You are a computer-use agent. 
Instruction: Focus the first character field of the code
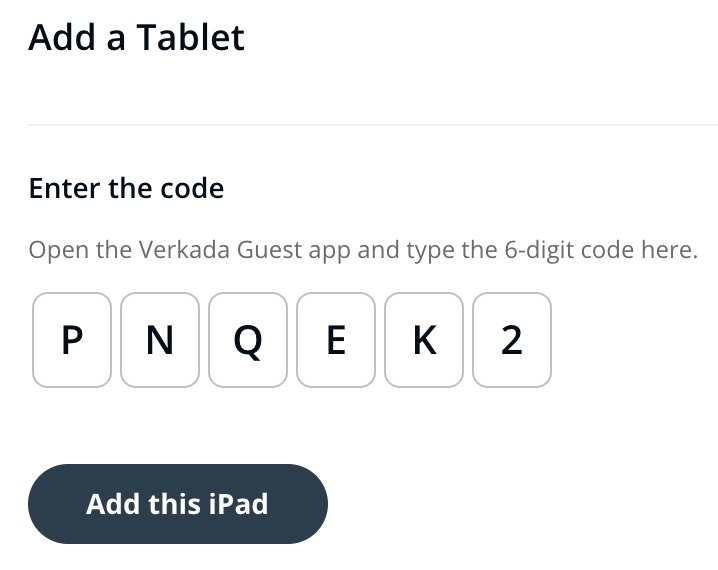[x=72, y=340]
